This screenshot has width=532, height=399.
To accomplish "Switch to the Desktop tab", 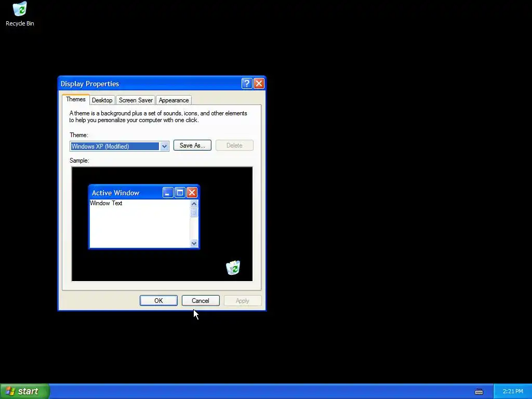I will 102,100.
